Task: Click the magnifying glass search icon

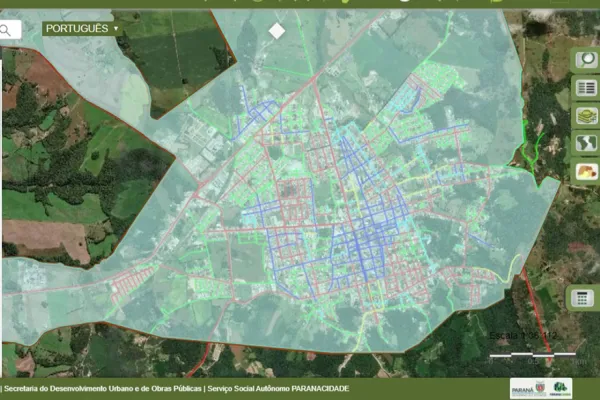Action: pyautogui.click(x=6, y=30)
